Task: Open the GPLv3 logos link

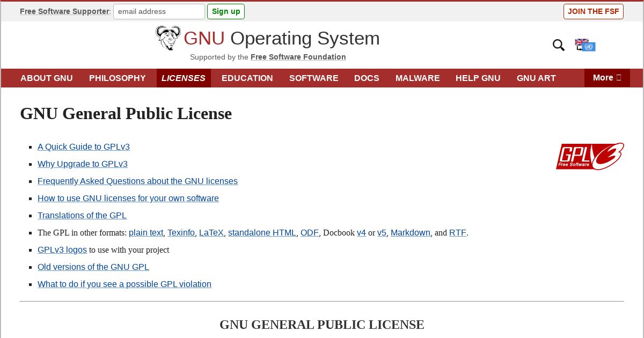Action: click(62, 250)
